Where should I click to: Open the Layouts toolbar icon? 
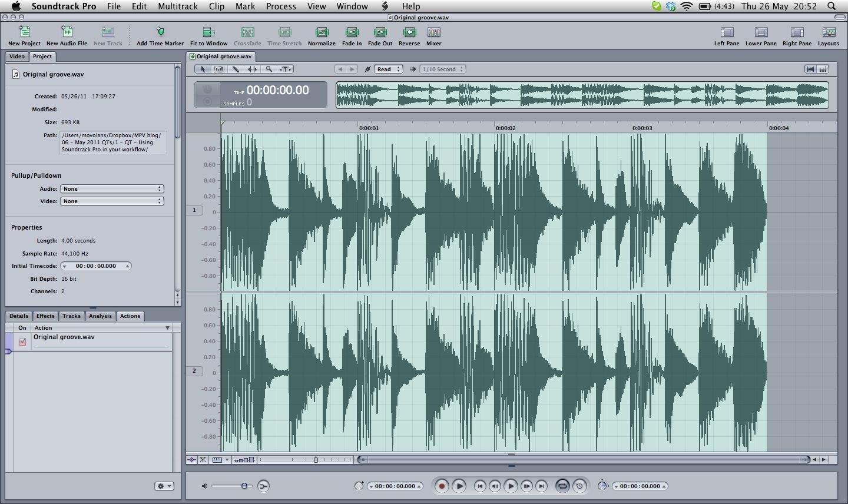pyautogui.click(x=829, y=32)
